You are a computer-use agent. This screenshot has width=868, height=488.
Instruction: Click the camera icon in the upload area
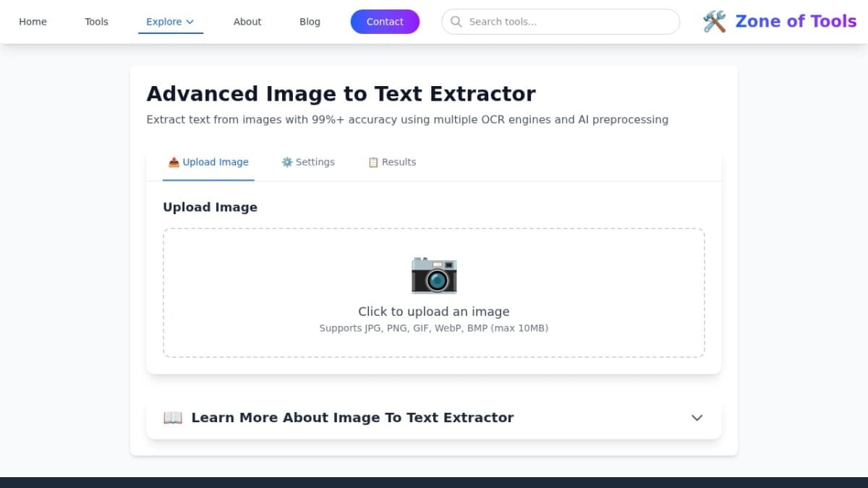point(434,275)
